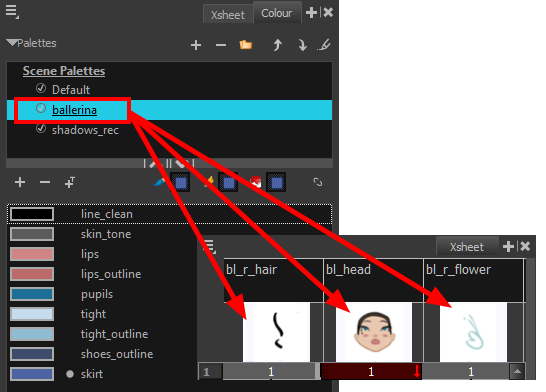Toggle the shadows_rec palette checkmark
The width and height of the screenshot is (546, 392).
pyautogui.click(x=41, y=128)
